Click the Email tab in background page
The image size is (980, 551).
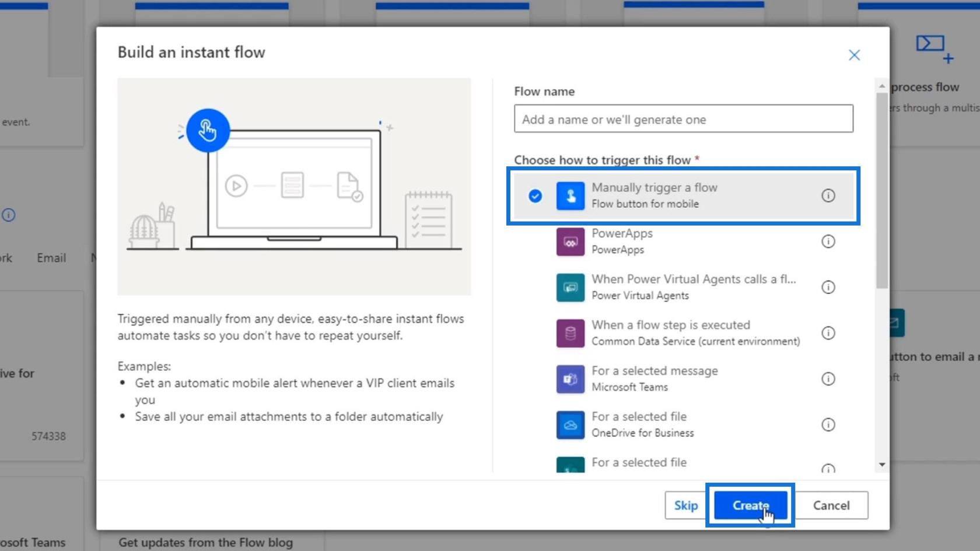point(51,258)
